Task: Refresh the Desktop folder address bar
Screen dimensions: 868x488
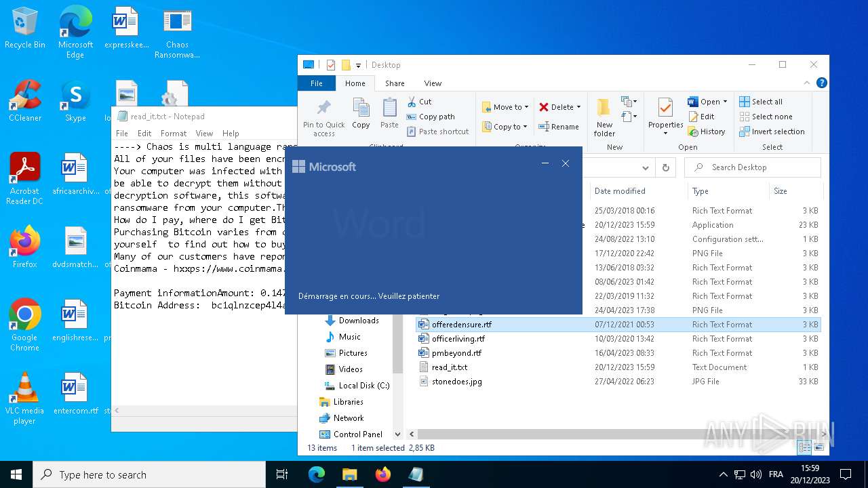Action: click(666, 167)
